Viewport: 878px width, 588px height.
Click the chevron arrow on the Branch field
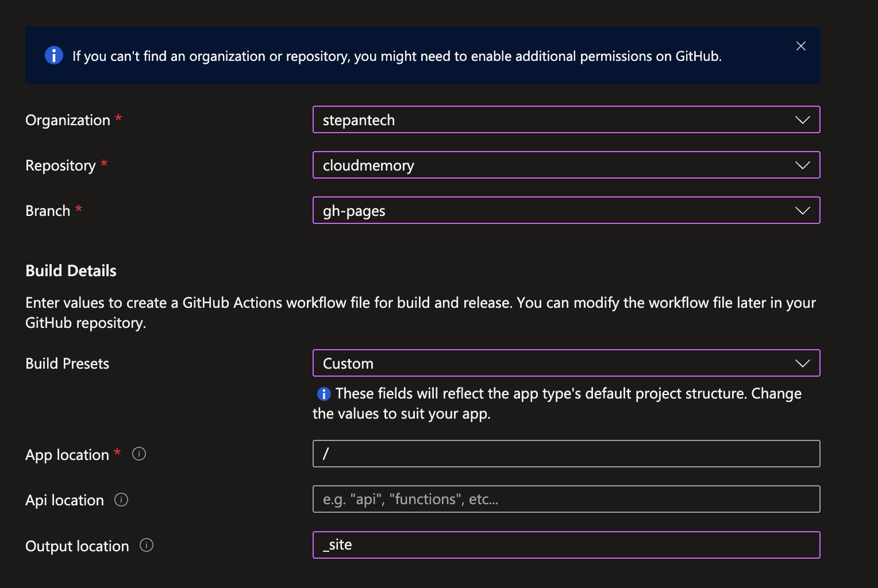click(802, 211)
